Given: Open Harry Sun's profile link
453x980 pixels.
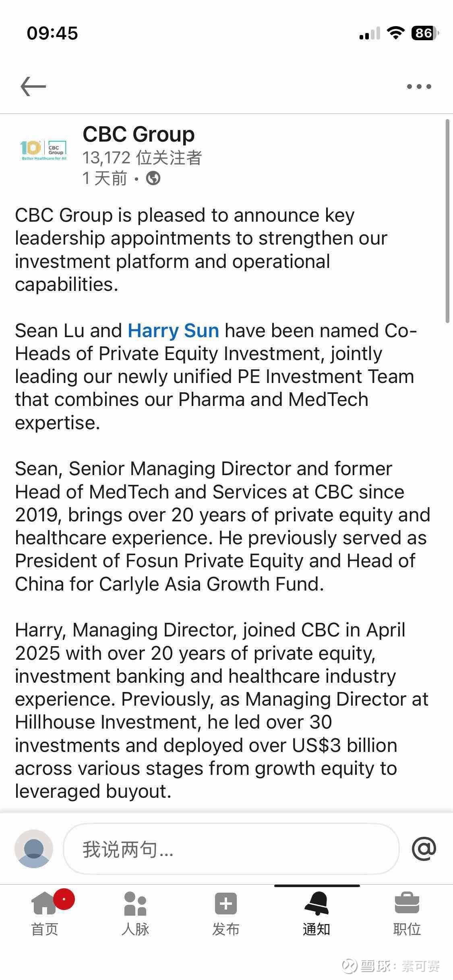Looking at the screenshot, I should [173, 331].
